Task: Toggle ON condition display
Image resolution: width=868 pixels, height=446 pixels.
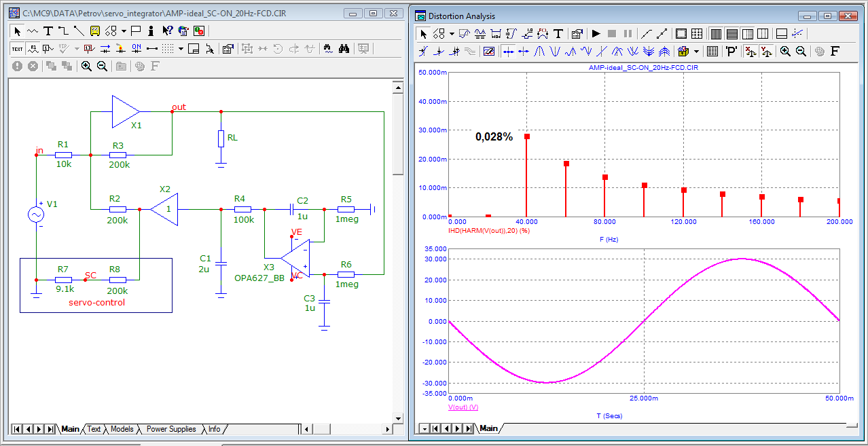Action: tap(137, 49)
